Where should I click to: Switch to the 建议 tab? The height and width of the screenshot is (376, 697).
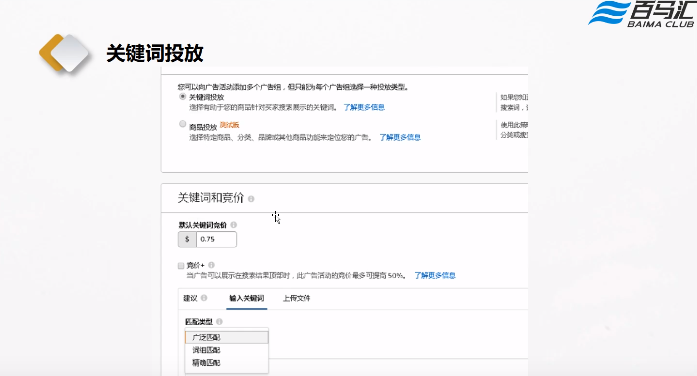click(x=190, y=298)
